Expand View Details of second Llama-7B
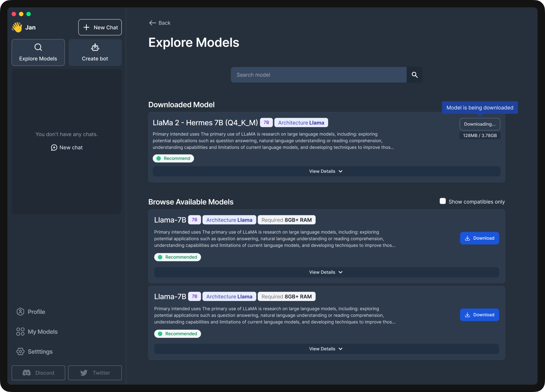 point(326,349)
